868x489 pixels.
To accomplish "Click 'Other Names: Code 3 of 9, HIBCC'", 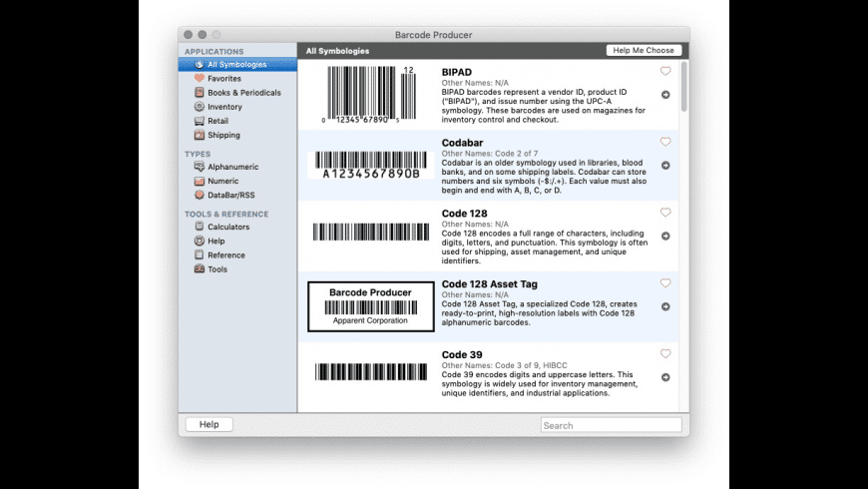I will pyautogui.click(x=504, y=365).
